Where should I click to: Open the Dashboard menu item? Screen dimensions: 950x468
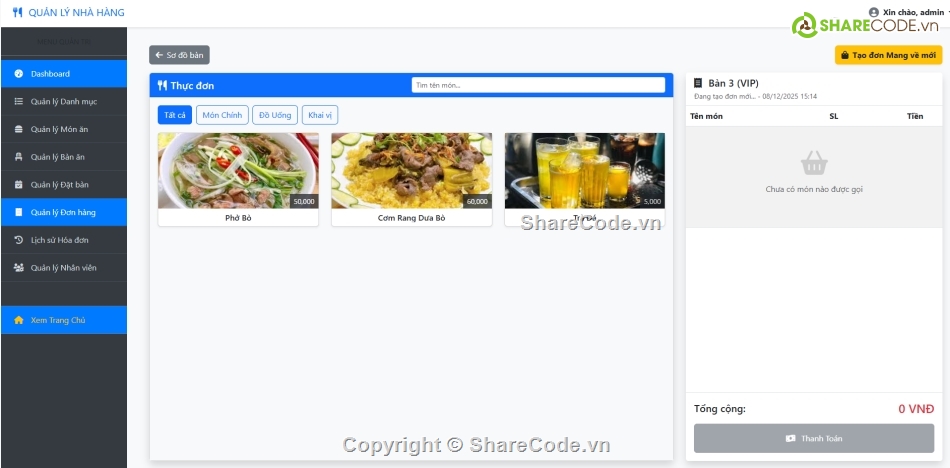(64, 74)
